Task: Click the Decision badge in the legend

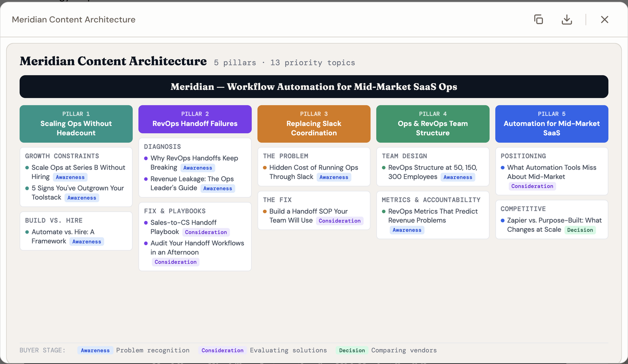Action: tap(352, 351)
